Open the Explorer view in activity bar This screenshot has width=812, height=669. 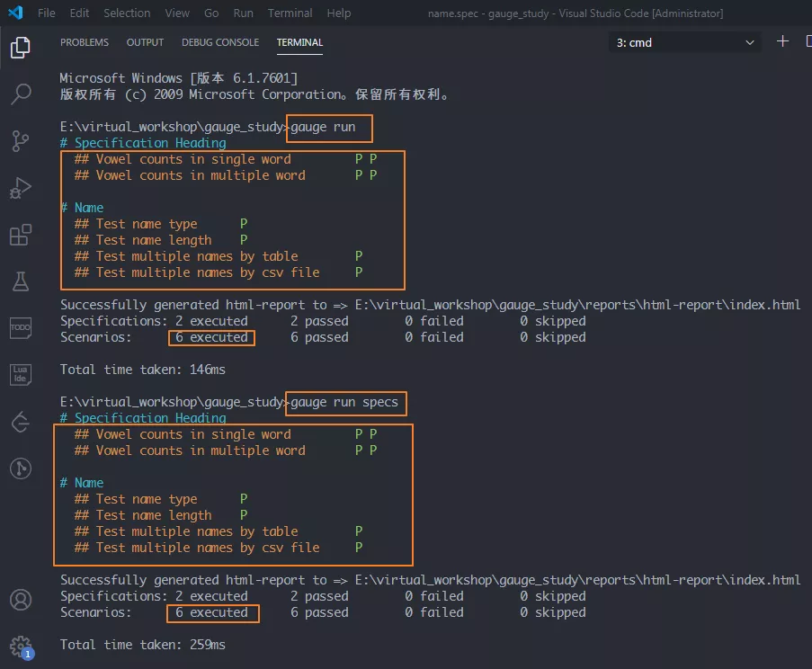pos(20,47)
